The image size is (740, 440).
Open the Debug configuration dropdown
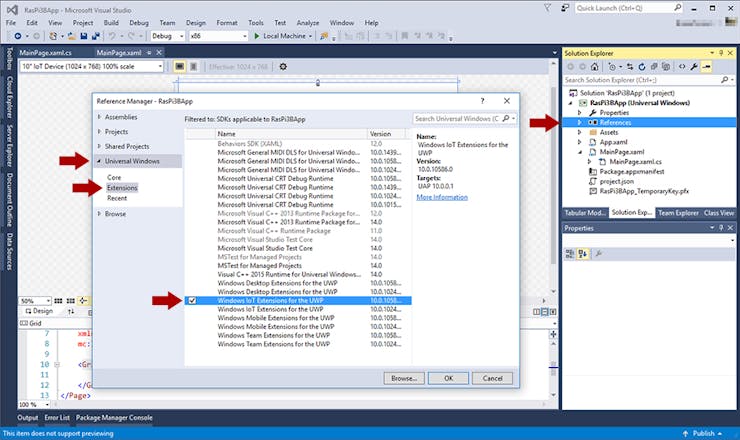(168, 36)
